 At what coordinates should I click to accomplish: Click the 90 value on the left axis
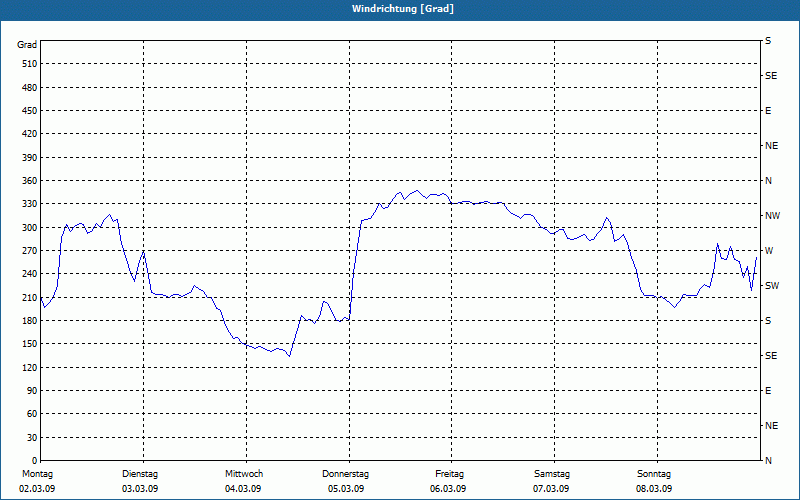32,391
